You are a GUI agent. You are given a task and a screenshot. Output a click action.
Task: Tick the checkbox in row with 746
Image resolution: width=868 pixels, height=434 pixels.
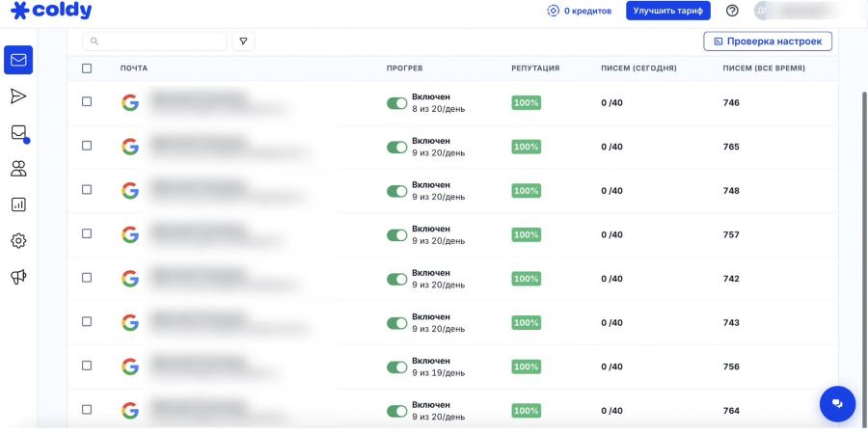coord(87,101)
